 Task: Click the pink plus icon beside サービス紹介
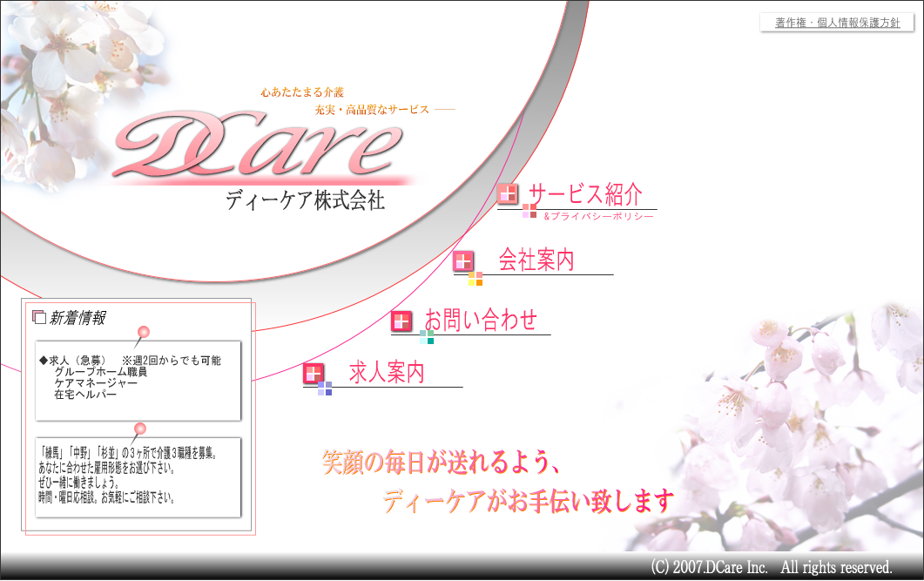(x=508, y=194)
